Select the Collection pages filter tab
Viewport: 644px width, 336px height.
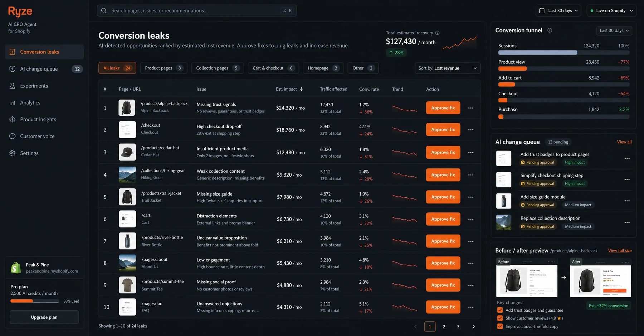coord(218,68)
